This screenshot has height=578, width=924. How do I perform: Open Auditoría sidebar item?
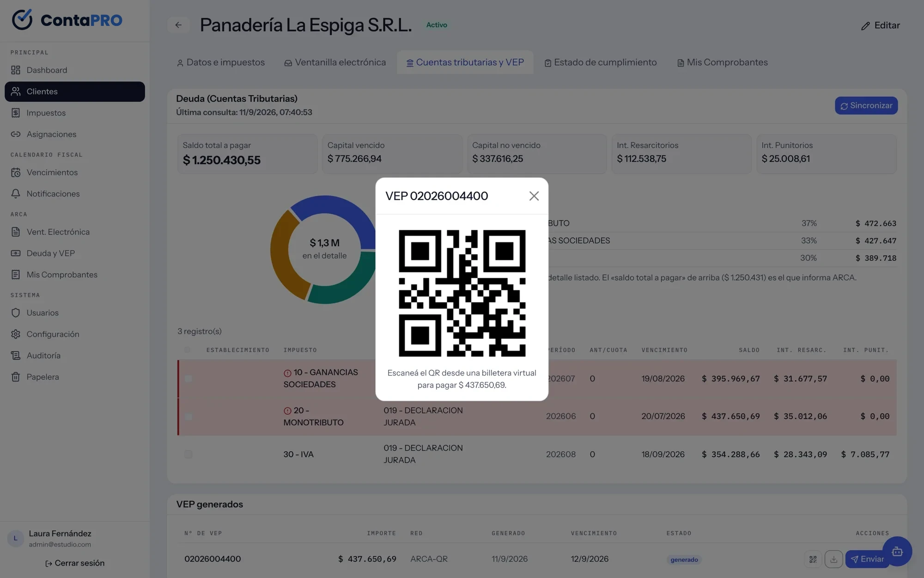tap(75, 356)
